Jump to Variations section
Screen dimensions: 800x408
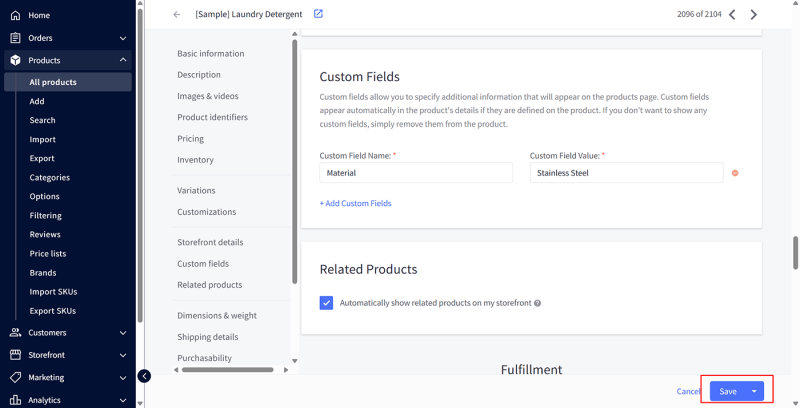[x=196, y=190]
